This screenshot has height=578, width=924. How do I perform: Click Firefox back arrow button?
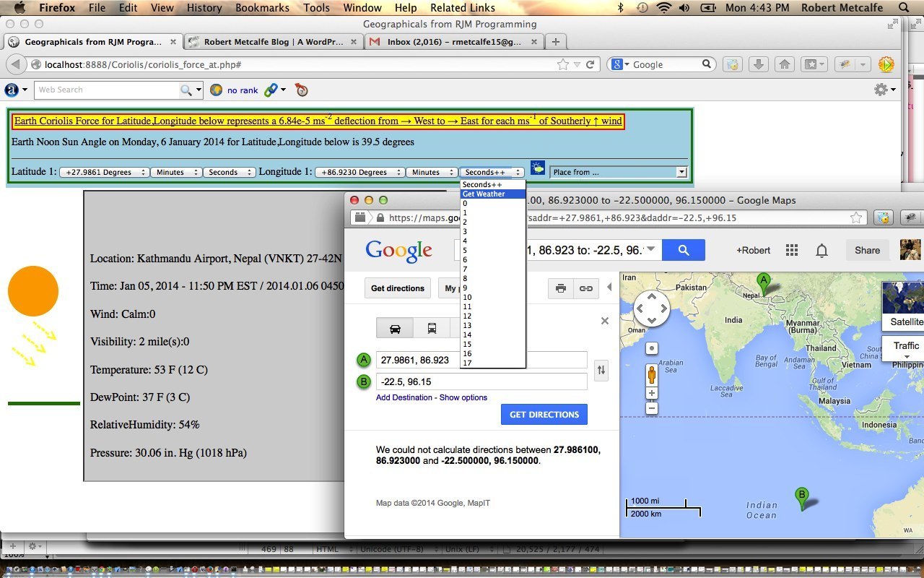coord(14,64)
